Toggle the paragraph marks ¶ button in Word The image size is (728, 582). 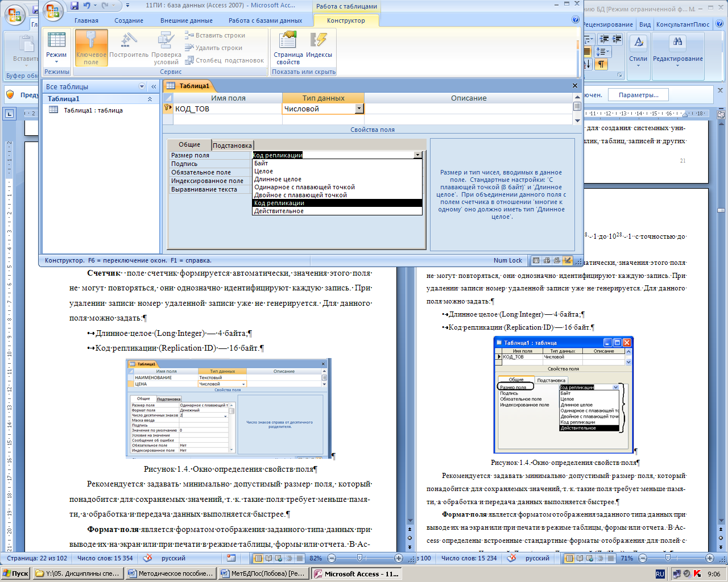pos(601,64)
